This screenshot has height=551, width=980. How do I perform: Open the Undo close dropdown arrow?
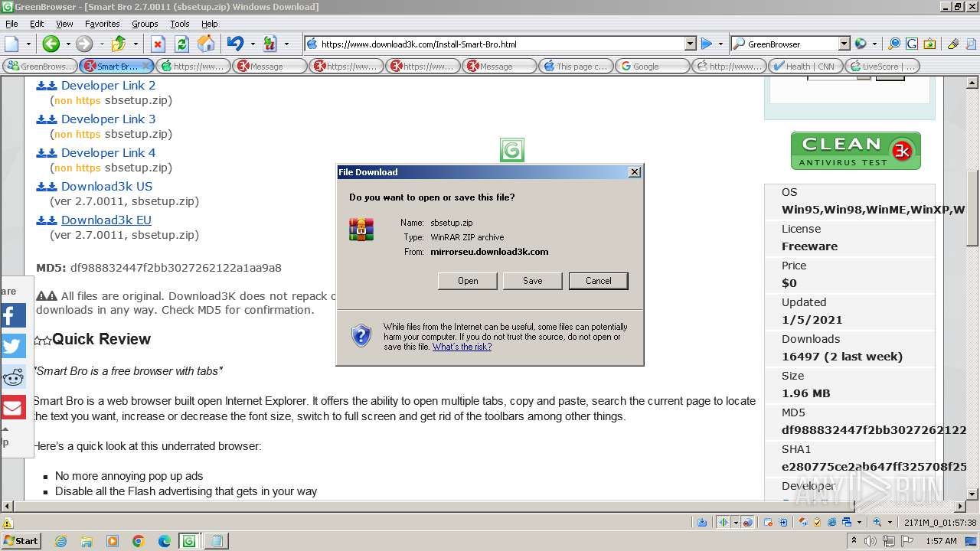(252, 44)
